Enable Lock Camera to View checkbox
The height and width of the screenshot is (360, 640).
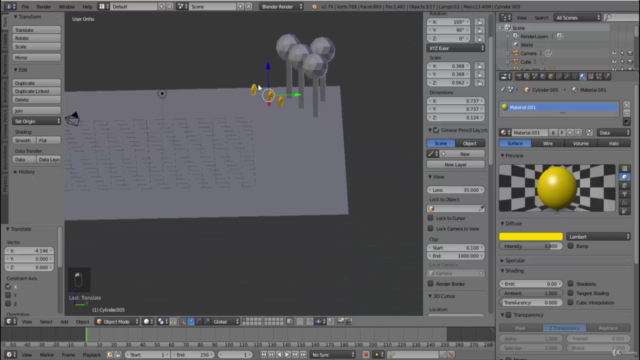point(430,229)
